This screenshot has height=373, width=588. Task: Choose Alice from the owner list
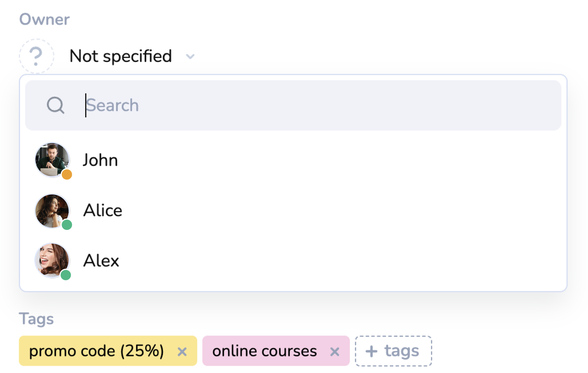click(103, 210)
